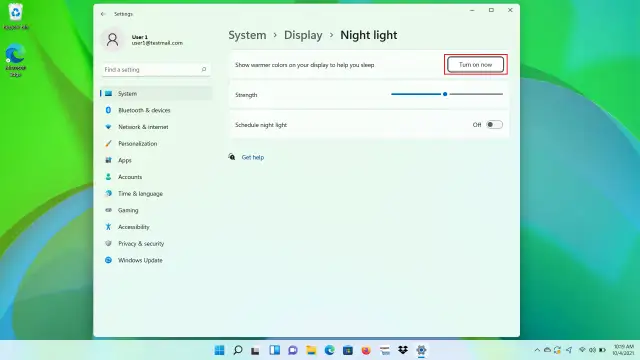
Task: Open the Microsoft Edge desktop shortcut
Action: [x=16, y=60]
